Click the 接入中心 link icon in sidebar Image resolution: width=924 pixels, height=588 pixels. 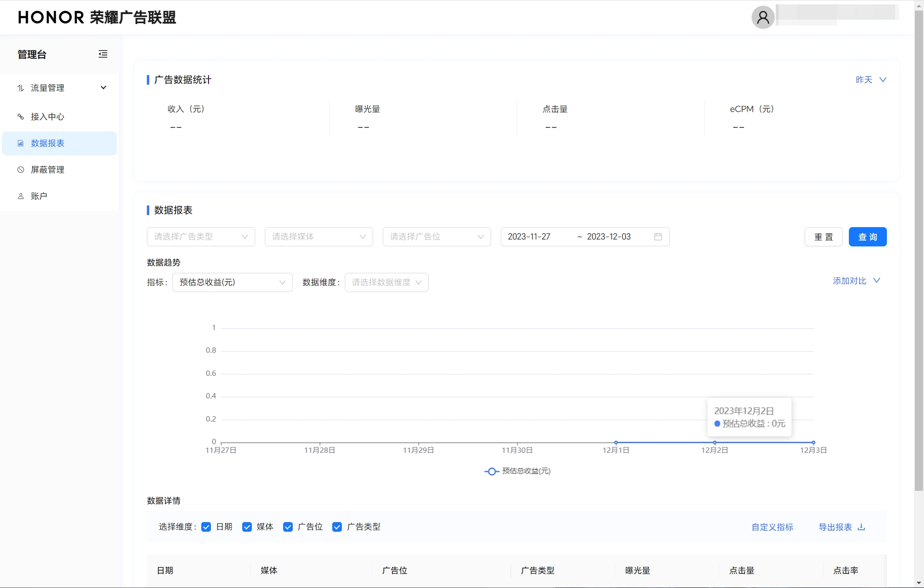(21, 117)
